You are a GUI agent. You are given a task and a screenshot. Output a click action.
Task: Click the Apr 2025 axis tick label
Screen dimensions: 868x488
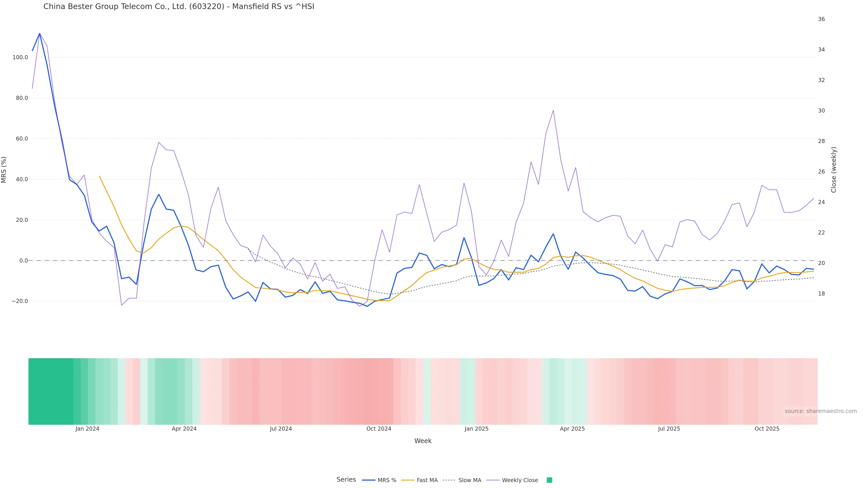(572, 429)
